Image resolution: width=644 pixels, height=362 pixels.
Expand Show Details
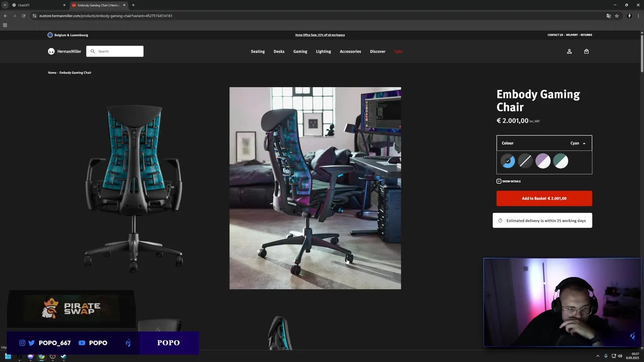(x=509, y=181)
